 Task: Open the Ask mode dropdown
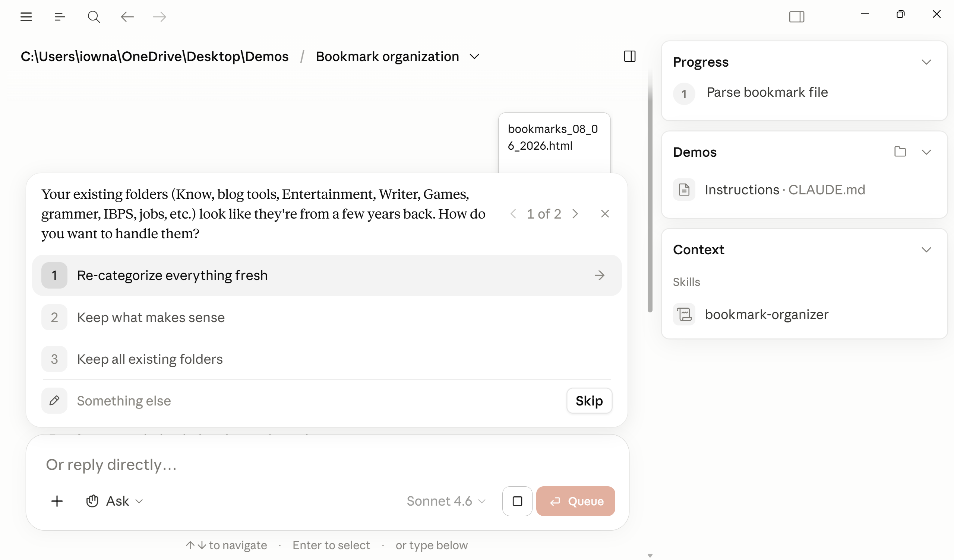tap(115, 501)
